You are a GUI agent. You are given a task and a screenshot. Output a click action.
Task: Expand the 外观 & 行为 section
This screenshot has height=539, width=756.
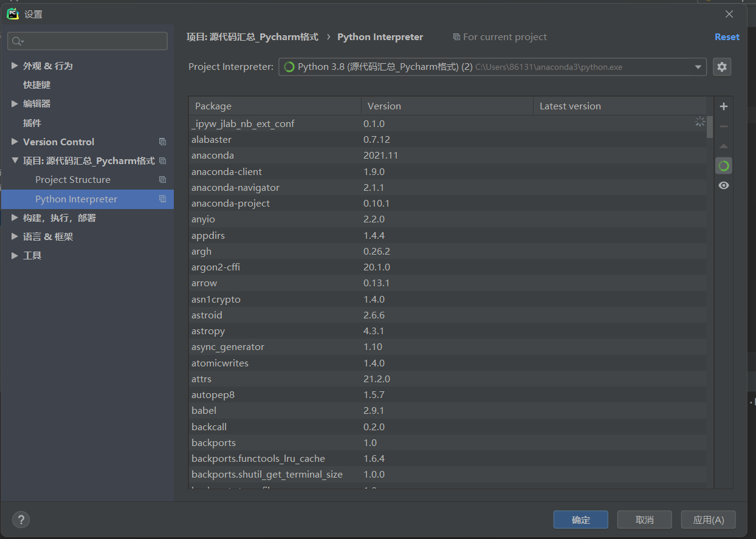(15, 66)
